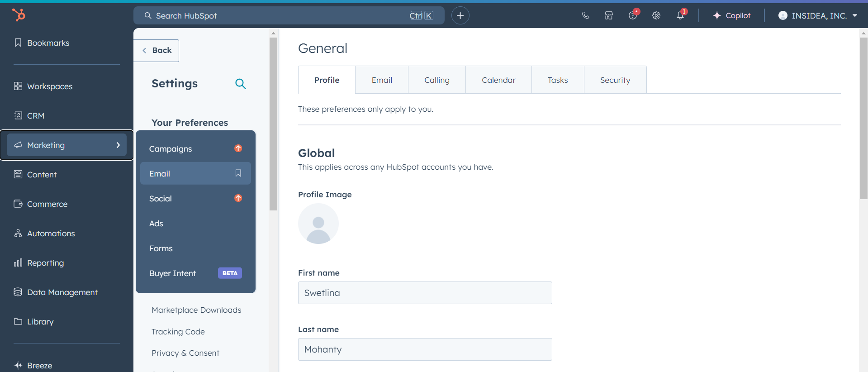Click the Reporting label
Image resolution: width=868 pixels, height=372 pixels.
45,263
